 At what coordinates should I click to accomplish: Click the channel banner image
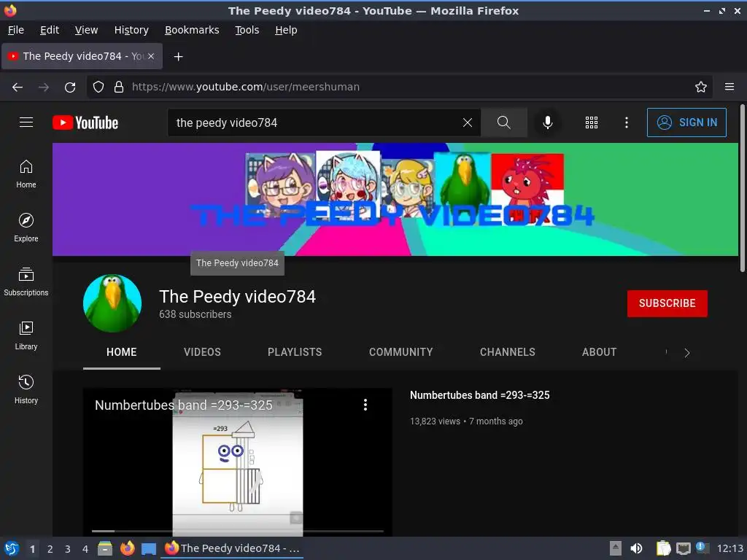coord(395,199)
